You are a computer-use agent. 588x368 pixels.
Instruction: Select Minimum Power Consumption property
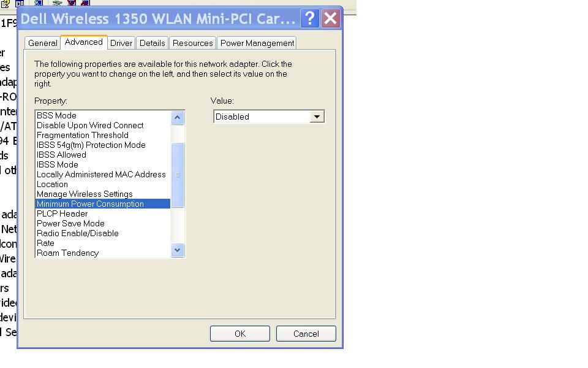click(103, 204)
